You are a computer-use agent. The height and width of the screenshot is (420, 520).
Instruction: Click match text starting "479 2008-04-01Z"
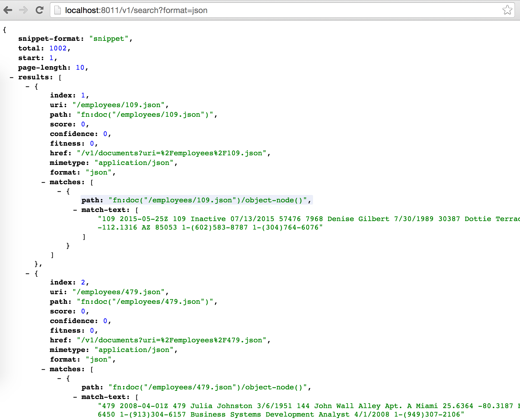[x=309, y=406]
